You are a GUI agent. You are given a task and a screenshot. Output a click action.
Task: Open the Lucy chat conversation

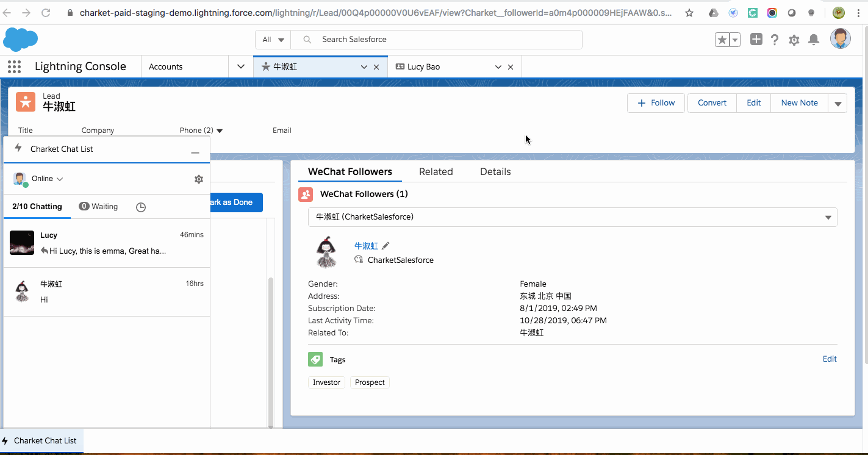click(x=107, y=243)
